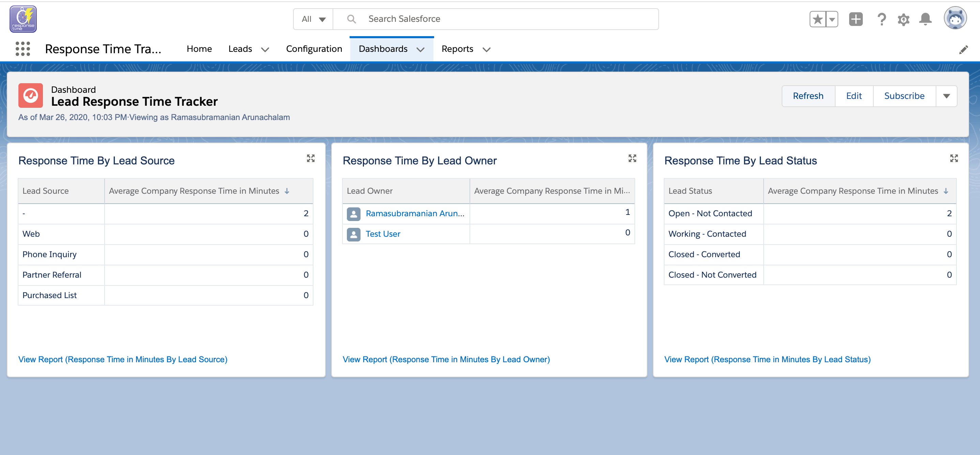Click the user profile avatar
Viewport: 980px width, 455px height.
coord(954,18)
